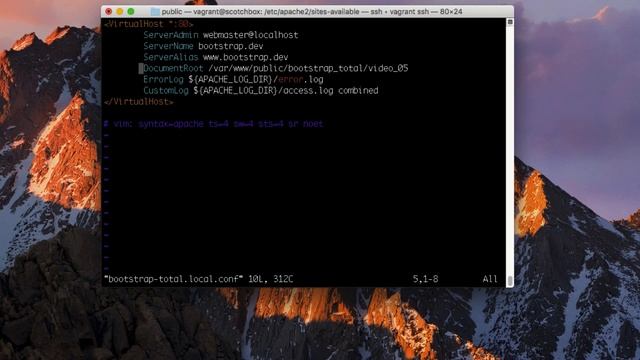Image resolution: width=640 pixels, height=360 pixels.
Task: Click '${APACHE_LOG_DIR}/error.log' value
Action: point(256,79)
